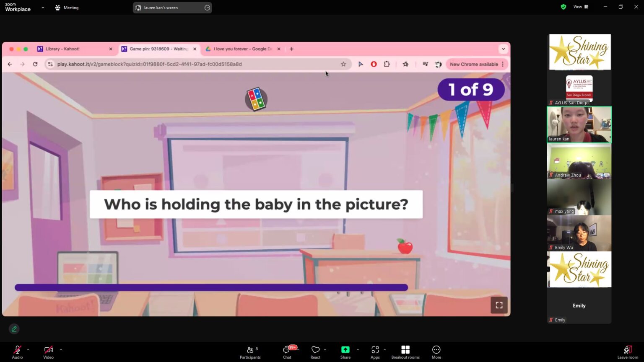
Task: Open Chrome three-dot menu
Action: [503, 64]
